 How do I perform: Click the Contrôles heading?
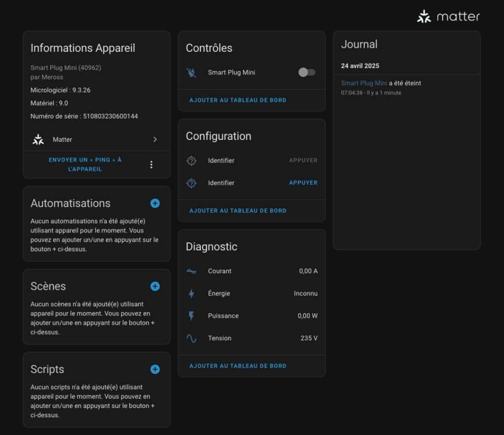pos(209,48)
